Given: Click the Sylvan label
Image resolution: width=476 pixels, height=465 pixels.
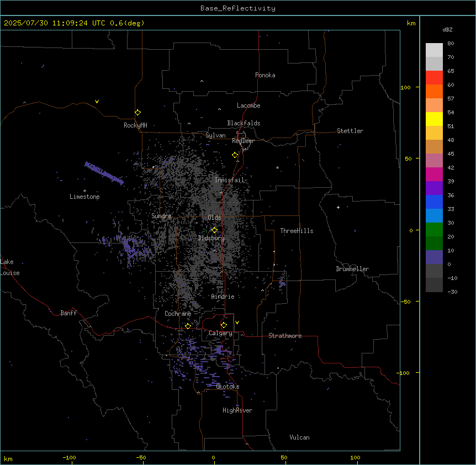Looking at the screenshot, I should (x=215, y=135).
